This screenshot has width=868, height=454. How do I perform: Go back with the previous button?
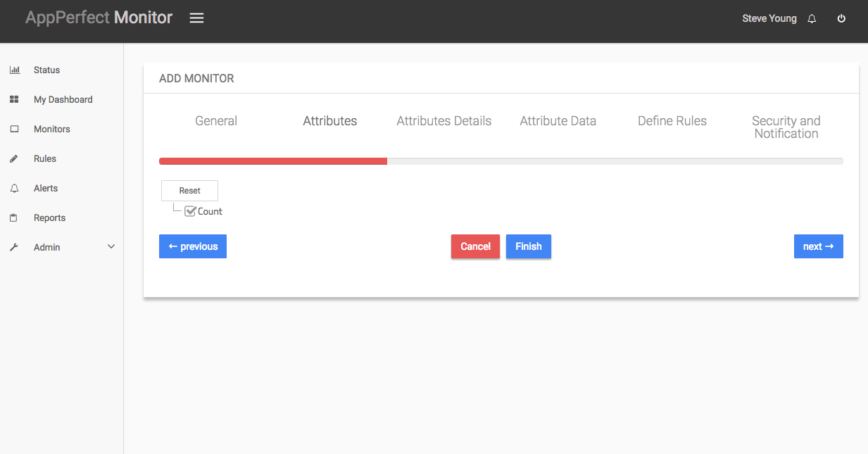[193, 246]
